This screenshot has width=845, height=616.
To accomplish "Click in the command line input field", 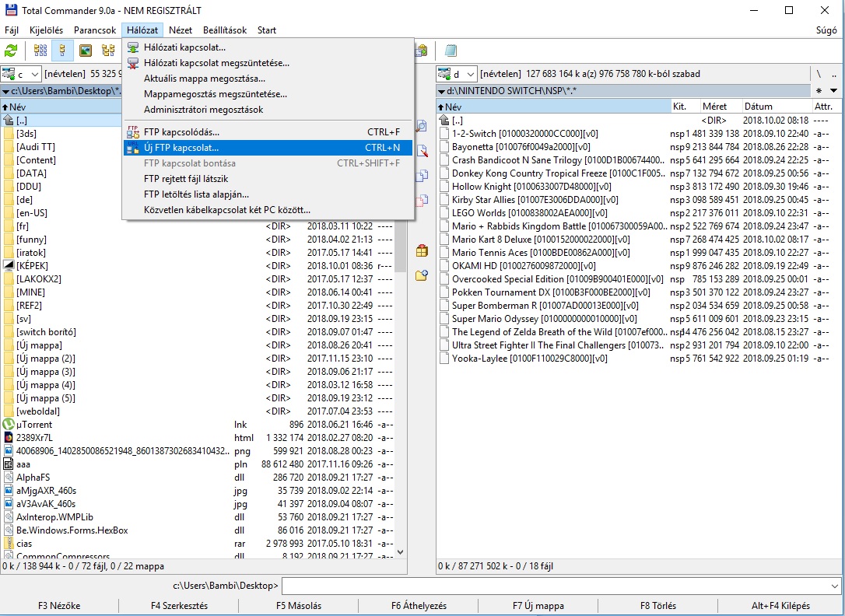I will pyautogui.click(x=556, y=586).
